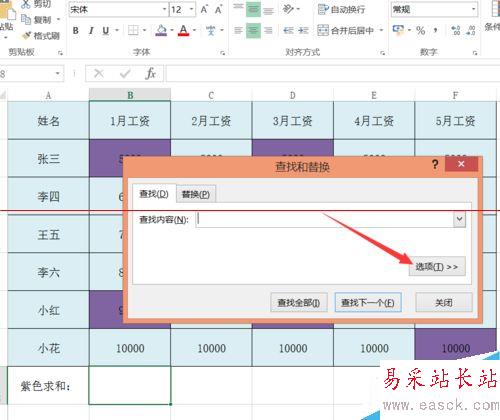Increase the indent level
Screen dimensions: 500x420
[303, 31]
